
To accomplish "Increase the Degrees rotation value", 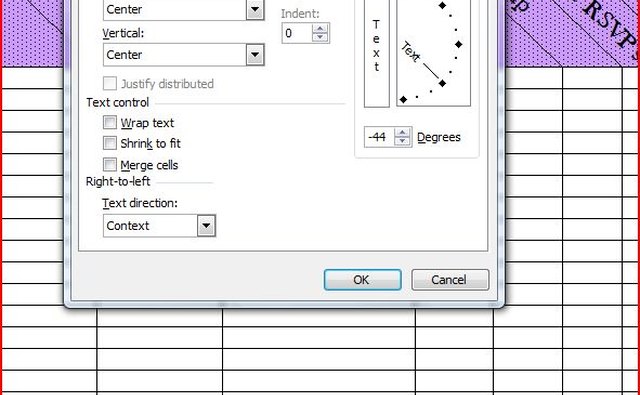I will (x=402, y=133).
